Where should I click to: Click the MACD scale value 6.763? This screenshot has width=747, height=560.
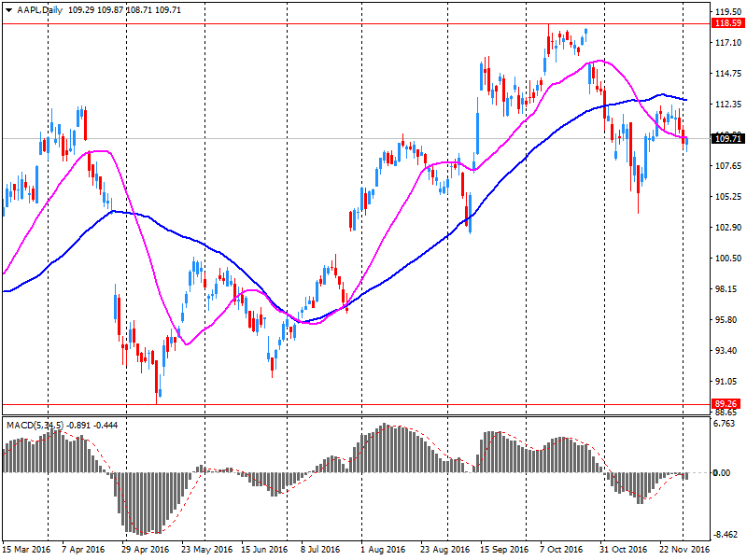coord(726,424)
